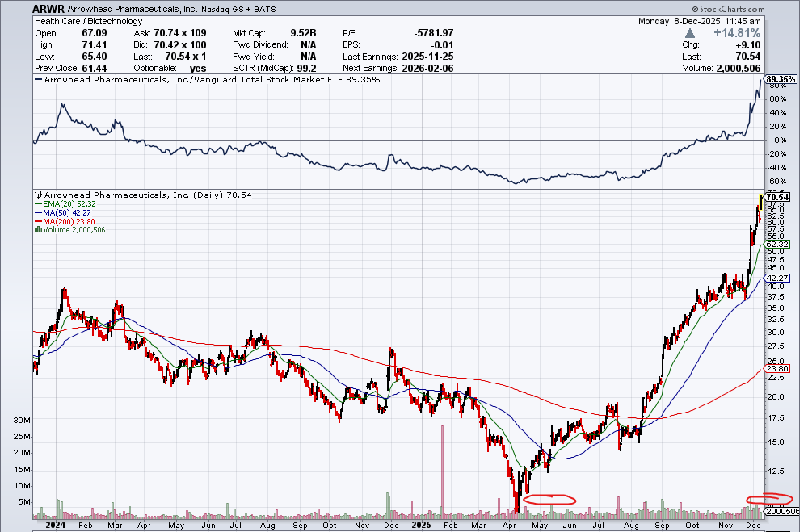Click the 52.32 EMA price tag on axis
The width and height of the screenshot is (808, 532).
pyautogui.click(x=777, y=244)
